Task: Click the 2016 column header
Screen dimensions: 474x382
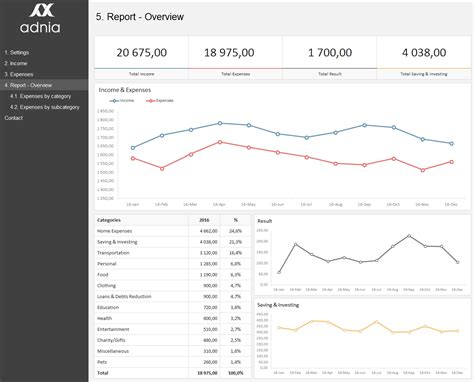Action: click(x=204, y=220)
